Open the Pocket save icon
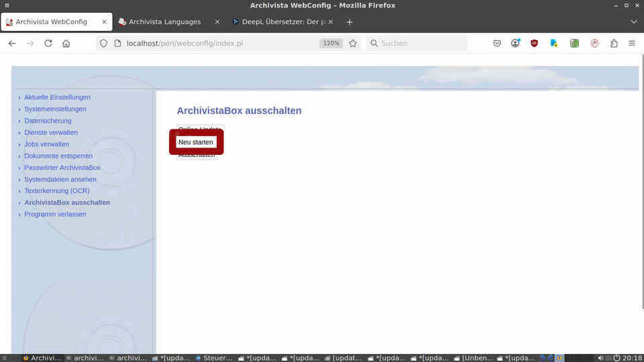This screenshot has height=362, width=644. click(x=497, y=43)
